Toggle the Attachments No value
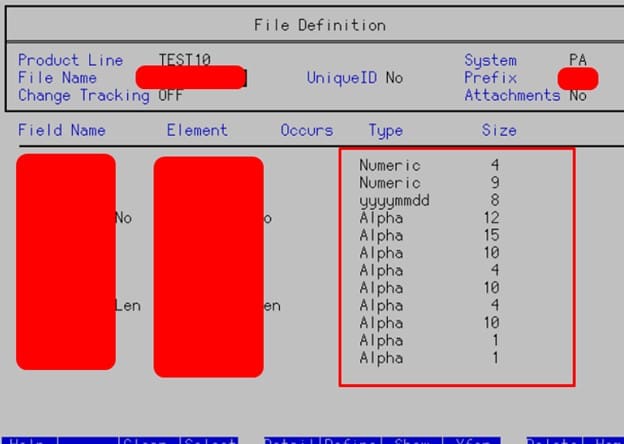 [x=577, y=96]
